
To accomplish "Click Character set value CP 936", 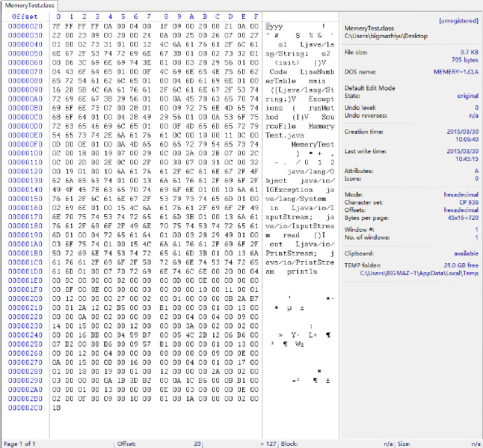I will (x=469, y=202).
